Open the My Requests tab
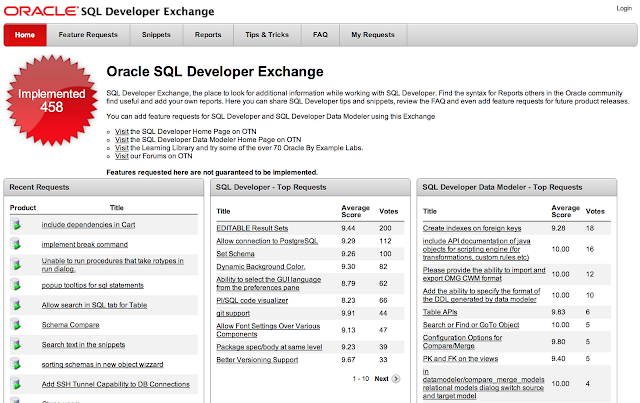The image size is (640, 403). click(373, 35)
